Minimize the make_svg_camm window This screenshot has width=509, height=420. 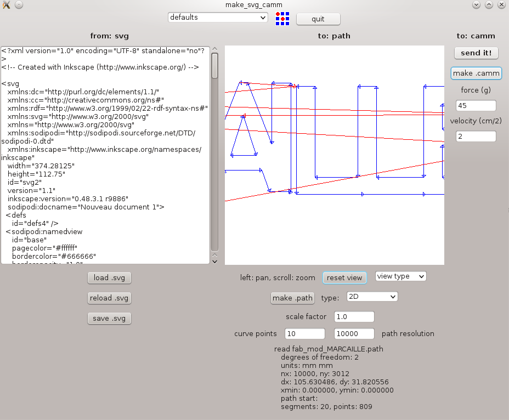coord(476,5)
